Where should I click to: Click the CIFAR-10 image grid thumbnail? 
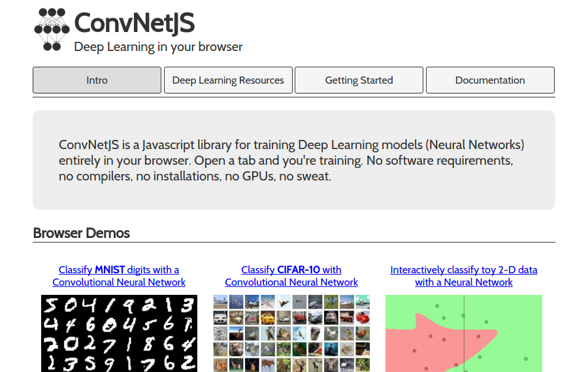coord(291,333)
